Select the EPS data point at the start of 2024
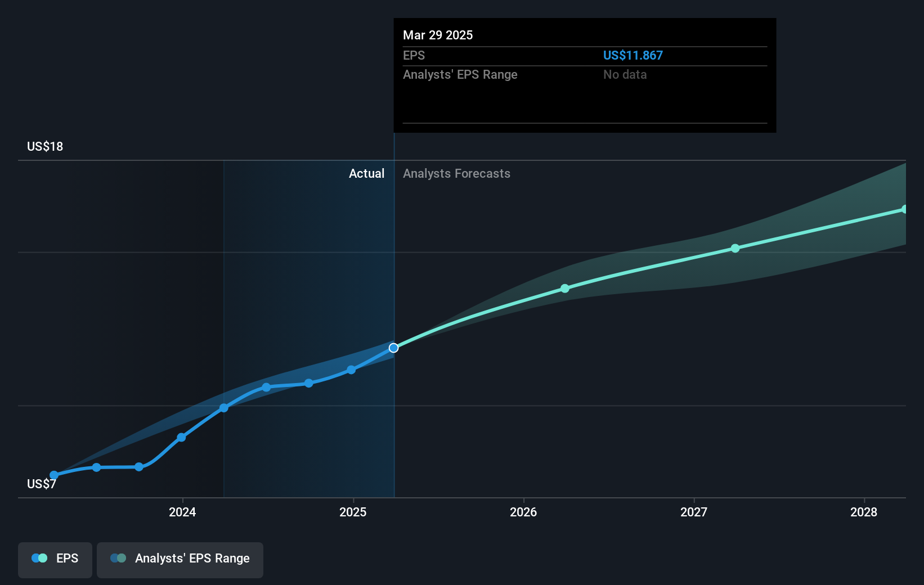Screen dimensions: 924x585 coord(181,437)
